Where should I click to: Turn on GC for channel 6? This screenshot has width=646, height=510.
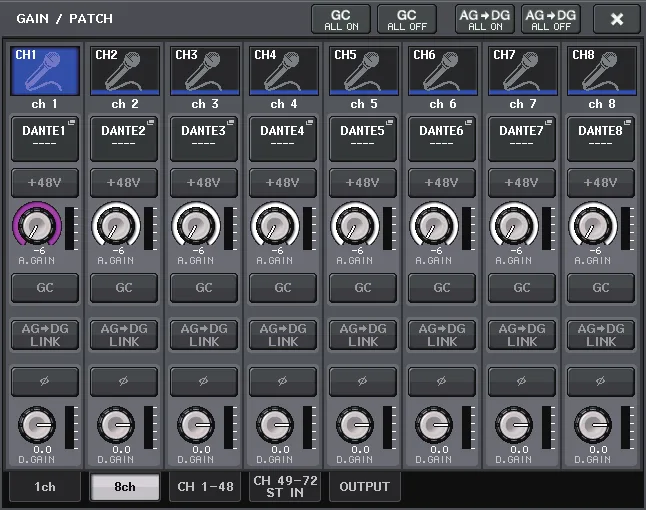[x=442, y=288]
